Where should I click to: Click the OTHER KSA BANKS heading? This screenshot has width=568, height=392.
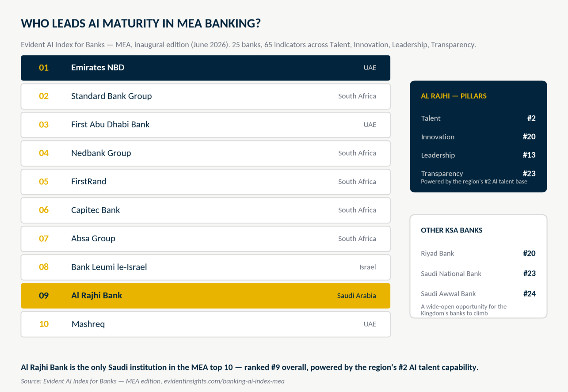(x=452, y=230)
